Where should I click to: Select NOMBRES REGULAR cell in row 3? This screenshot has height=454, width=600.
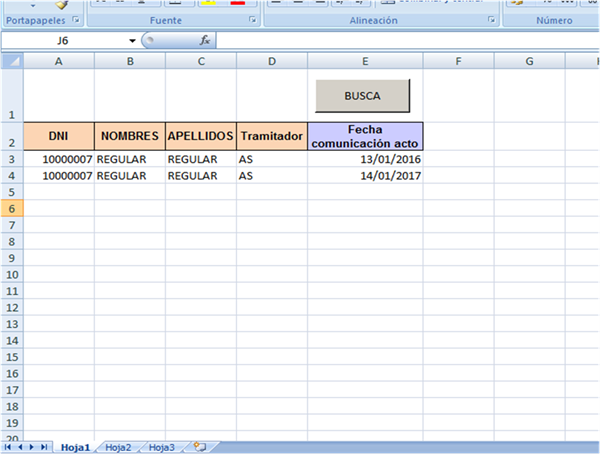pyautogui.click(x=130, y=159)
